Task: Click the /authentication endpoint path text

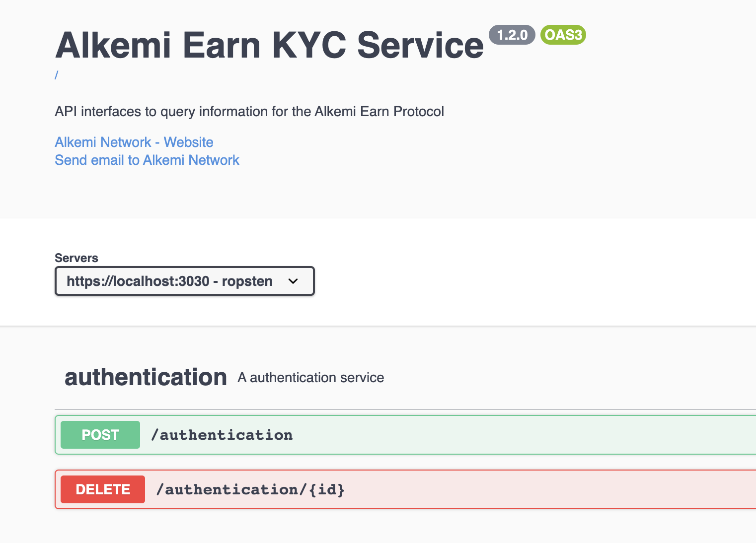Action: tap(223, 434)
